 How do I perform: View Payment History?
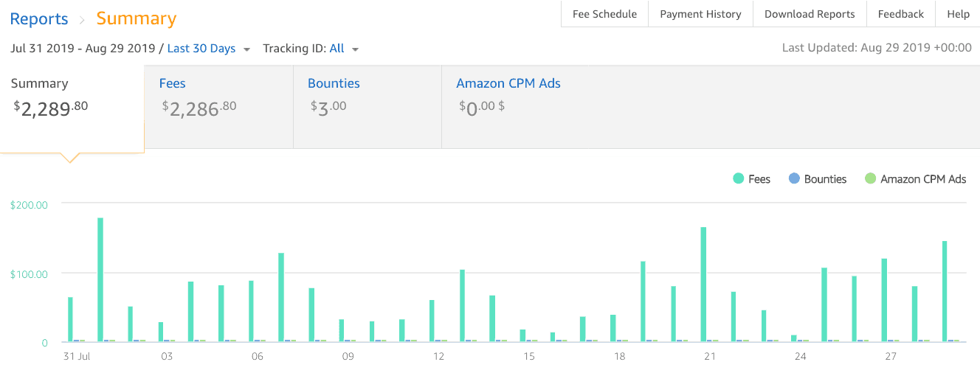coord(700,14)
